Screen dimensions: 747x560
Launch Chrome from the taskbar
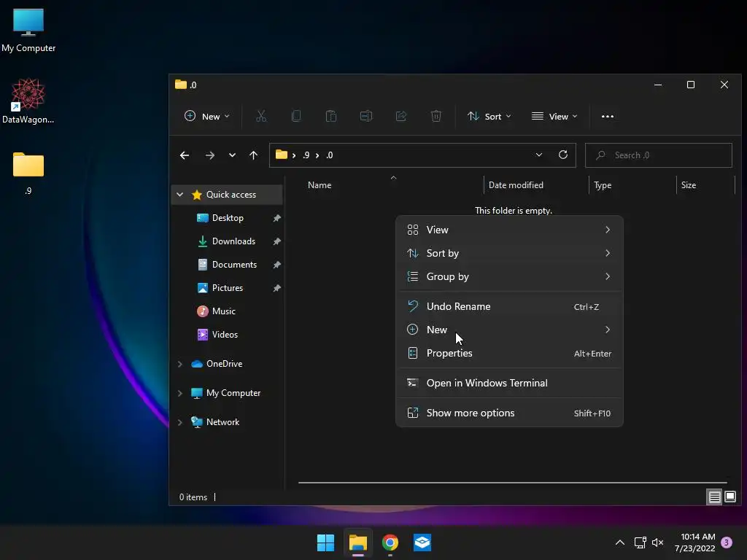(390, 542)
